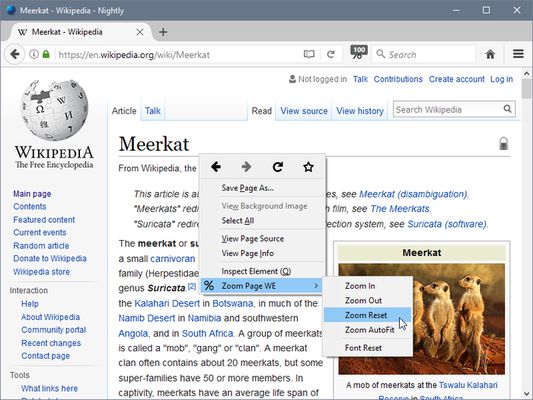This screenshot has width=533, height=400.
Task: Open Random article sidebar link
Action: (41, 245)
